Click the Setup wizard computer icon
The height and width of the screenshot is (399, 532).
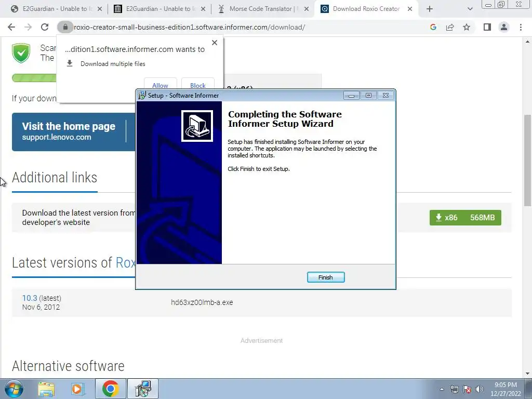click(x=197, y=126)
